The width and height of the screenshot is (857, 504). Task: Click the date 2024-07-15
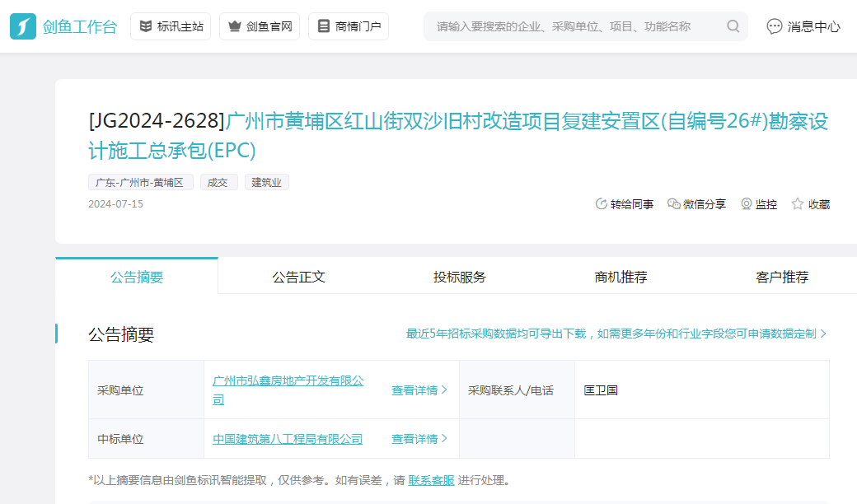pyautogui.click(x=116, y=204)
